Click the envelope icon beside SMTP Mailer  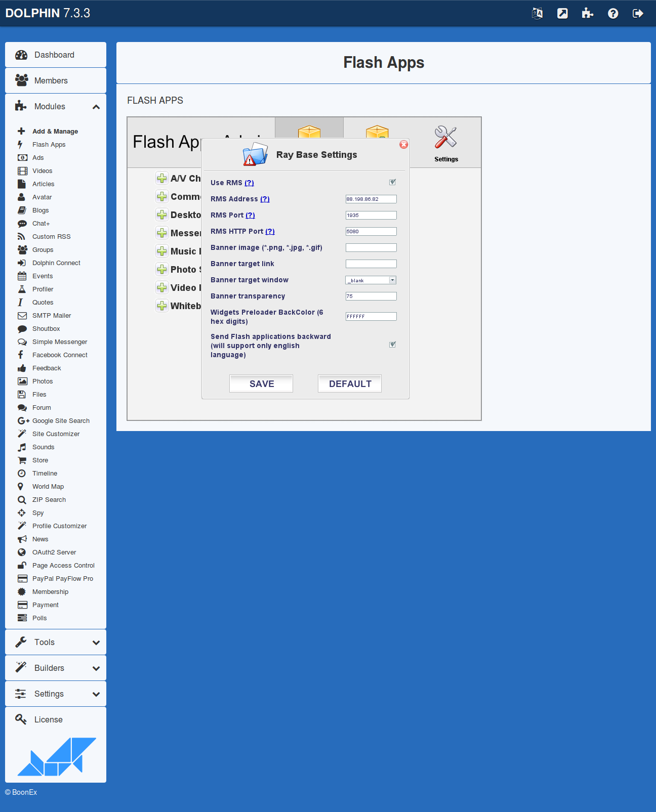22,316
